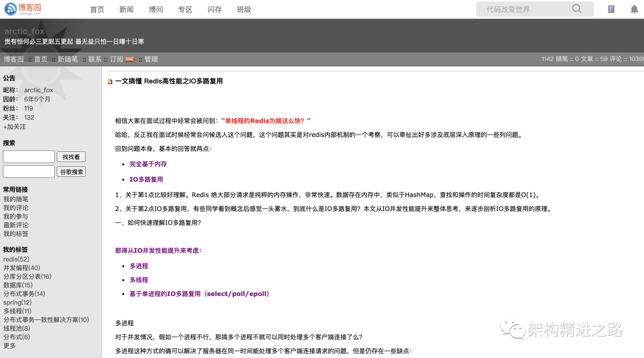Image resolution: width=644 pixels, height=358 pixels.
Task: Click the orange RSS feed badge
Action: [130, 59]
